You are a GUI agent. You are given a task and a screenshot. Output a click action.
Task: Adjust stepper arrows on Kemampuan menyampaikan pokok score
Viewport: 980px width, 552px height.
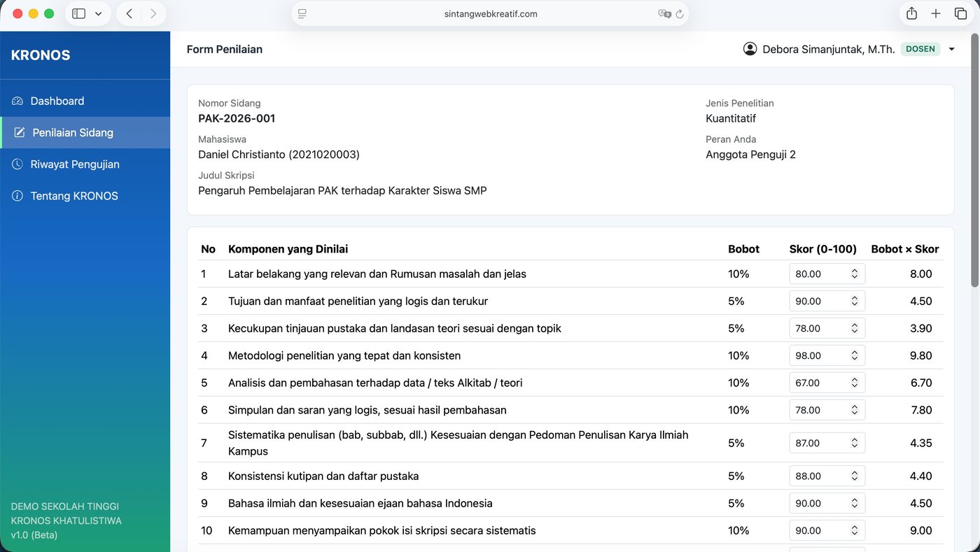[855, 530]
